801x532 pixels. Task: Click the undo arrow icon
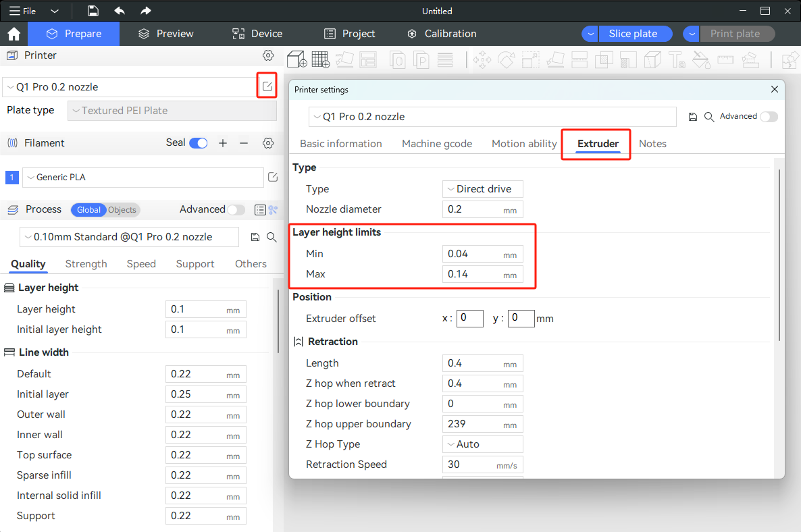[x=120, y=11]
